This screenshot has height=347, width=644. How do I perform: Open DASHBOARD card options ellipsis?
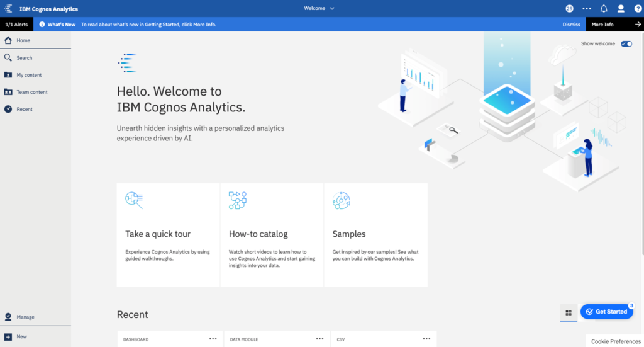(x=213, y=339)
